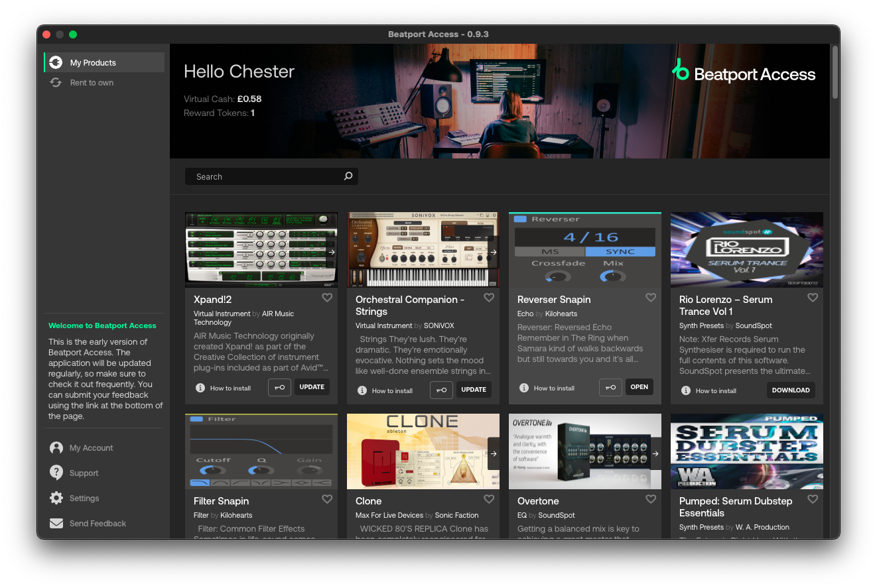This screenshot has height=588, width=877.
Task: Update the Xpand!2 plugin
Action: (x=312, y=387)
